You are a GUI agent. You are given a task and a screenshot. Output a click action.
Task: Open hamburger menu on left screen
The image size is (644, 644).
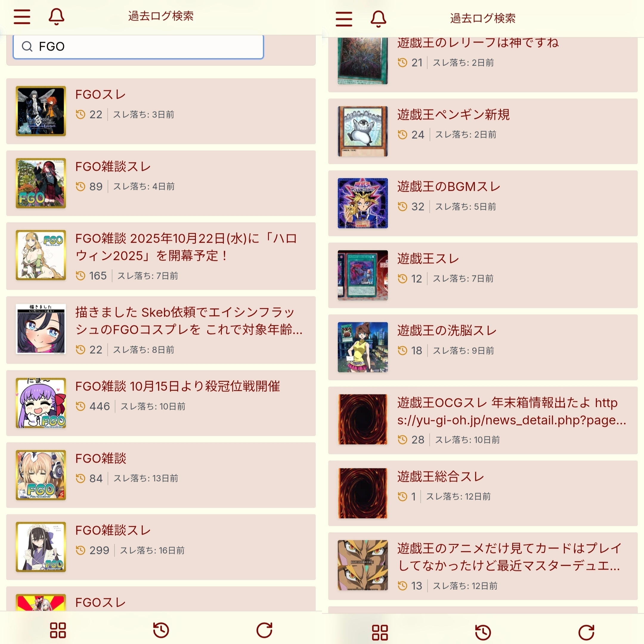[x=22, y=17]
